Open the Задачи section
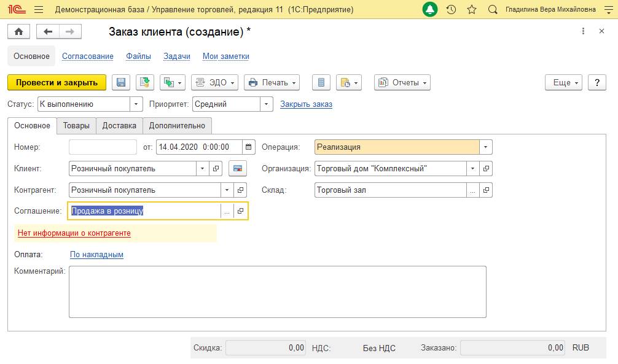Screen dimensions: 618x364 [176, 56]
